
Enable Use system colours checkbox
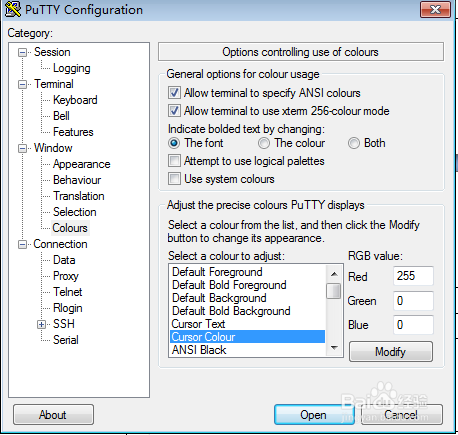point(174,179)
